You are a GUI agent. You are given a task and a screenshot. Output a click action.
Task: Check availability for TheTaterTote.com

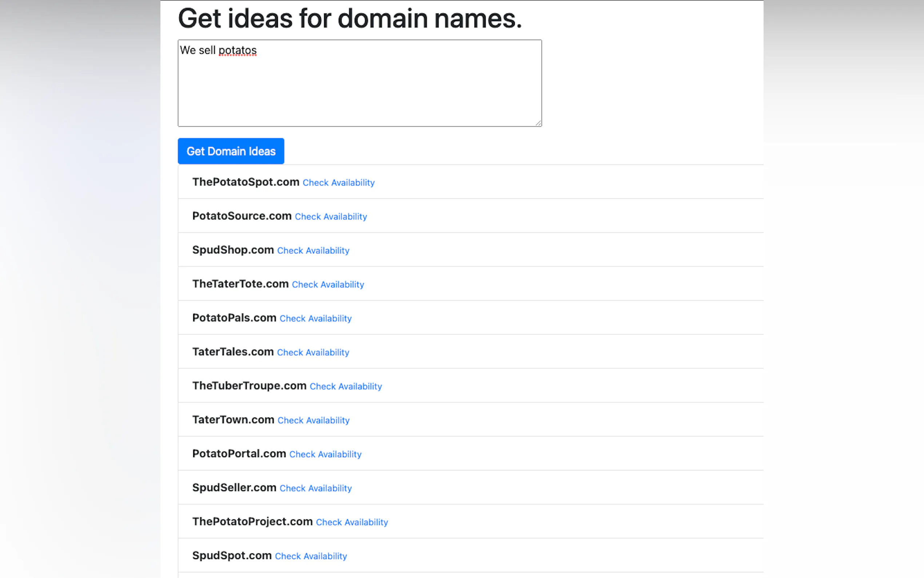(328, 285)
